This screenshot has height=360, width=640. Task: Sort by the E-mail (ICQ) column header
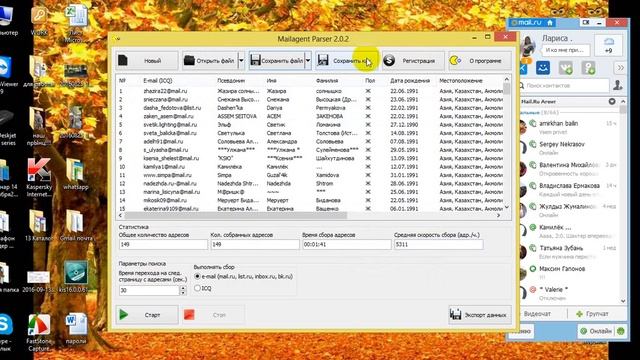pos(158,80)
